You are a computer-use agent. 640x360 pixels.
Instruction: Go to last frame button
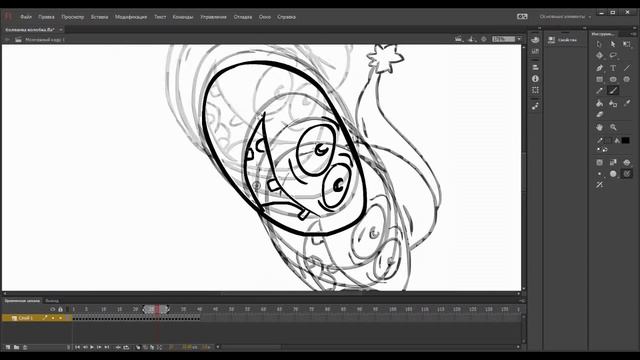[x=107, y=347]
